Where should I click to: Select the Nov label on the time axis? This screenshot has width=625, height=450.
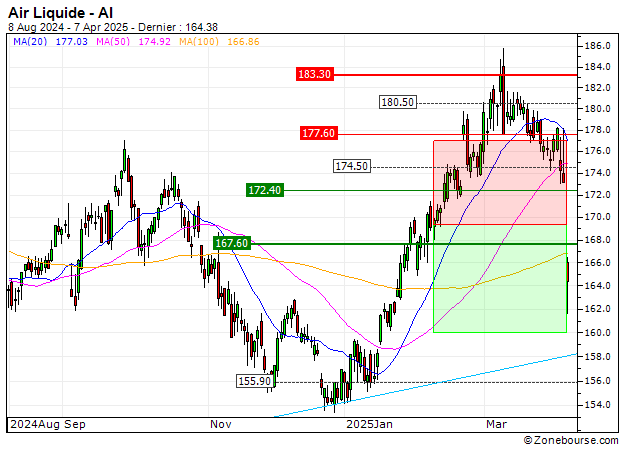[221, 424]
